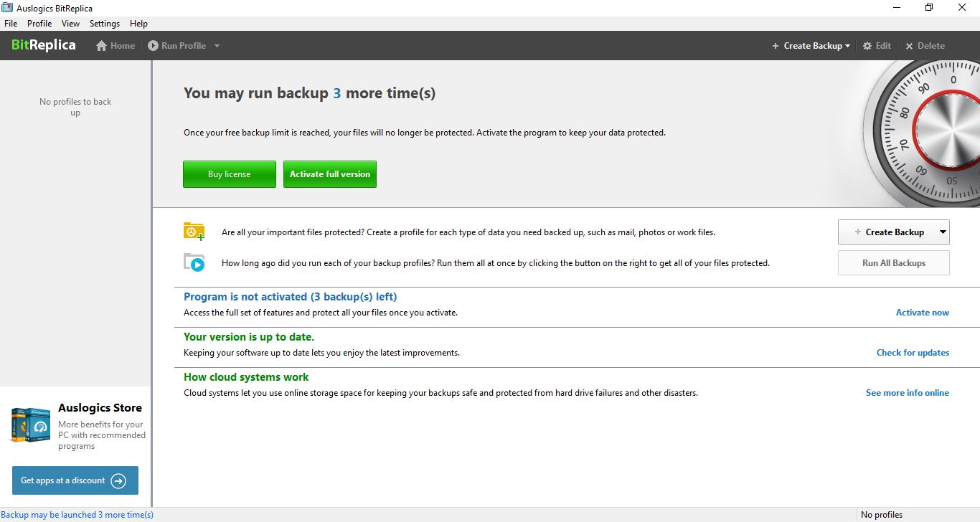Open the Settings menu
Image resolution: width=980 pixels, height=522 pixels.
point(105,24)
